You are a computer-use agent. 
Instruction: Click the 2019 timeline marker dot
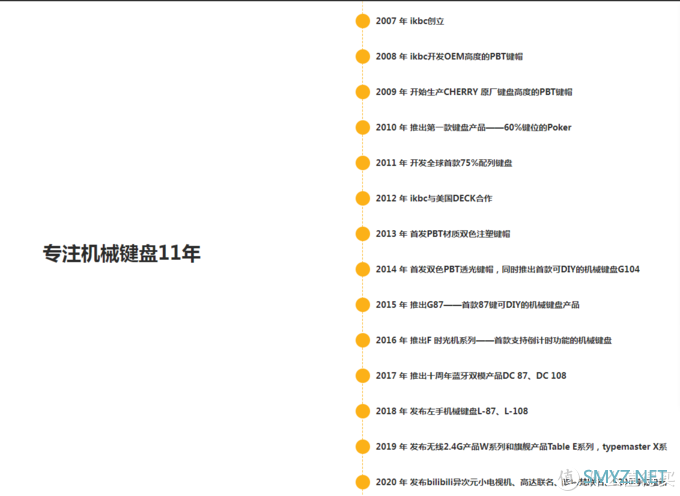(363, 447)
